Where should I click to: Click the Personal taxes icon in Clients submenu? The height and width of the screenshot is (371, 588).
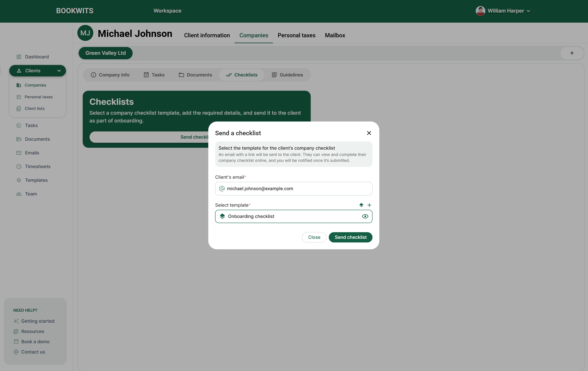19,97
